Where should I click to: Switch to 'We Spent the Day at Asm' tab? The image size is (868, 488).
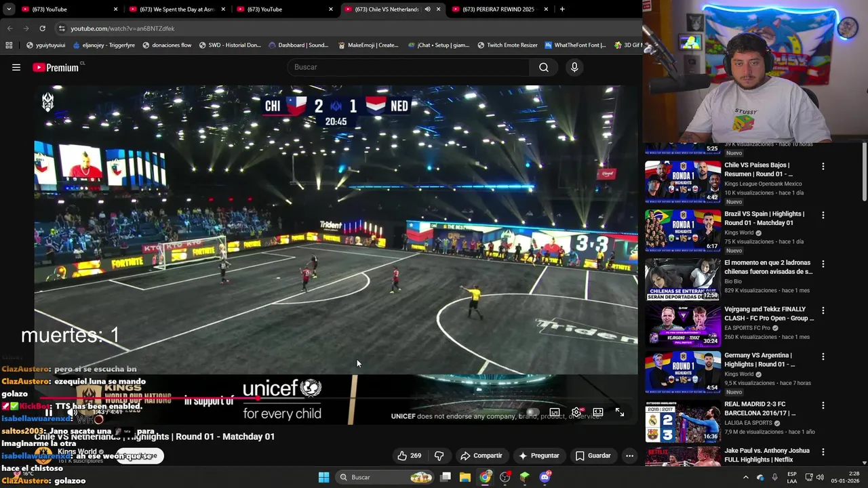[176, 9]
